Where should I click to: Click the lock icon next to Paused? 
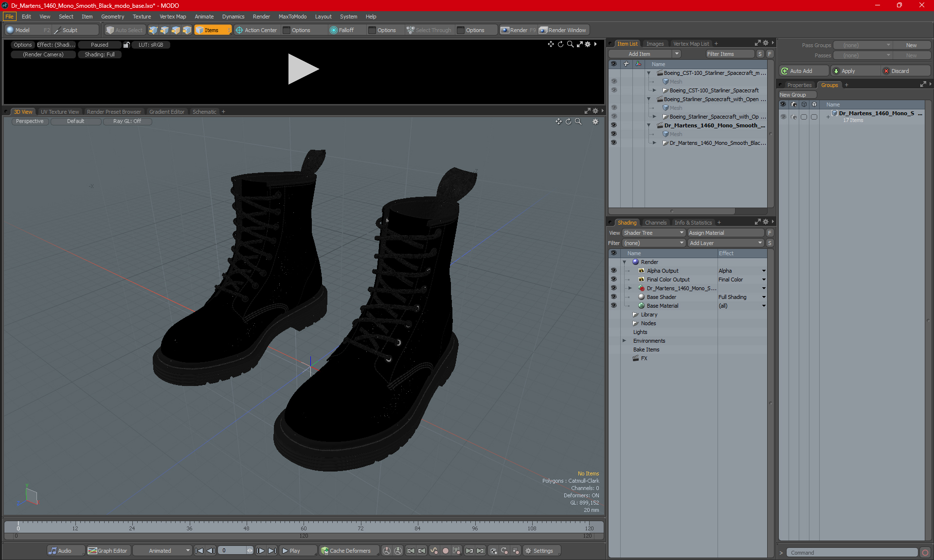tap(126, 45)
